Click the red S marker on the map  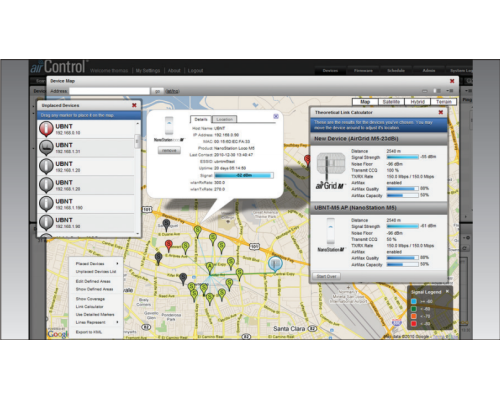click(x=169, y=246)
